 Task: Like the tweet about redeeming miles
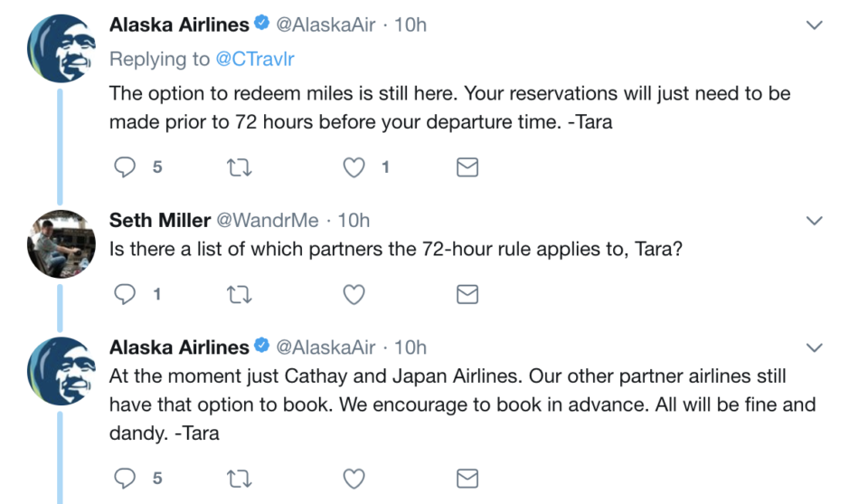354,167
